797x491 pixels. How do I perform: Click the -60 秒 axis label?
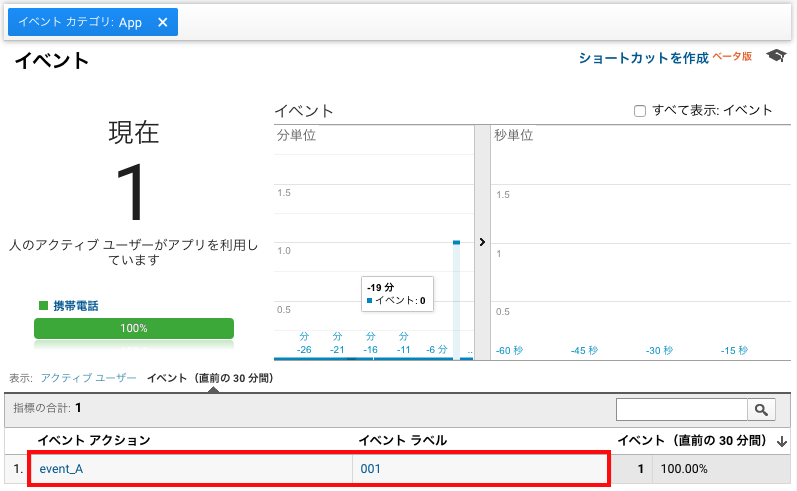(x=509, y=351)
